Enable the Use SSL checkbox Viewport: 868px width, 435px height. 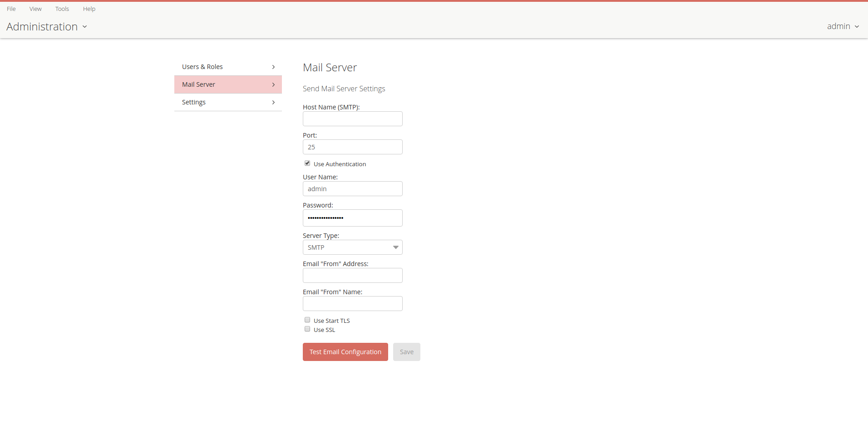tap(307, 329)
